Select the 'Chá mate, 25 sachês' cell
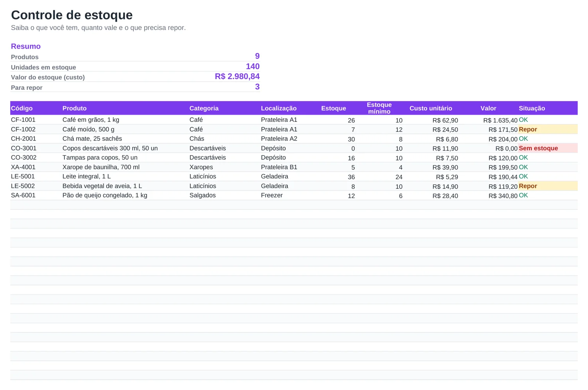588x390 pixels. coord(92,139)
